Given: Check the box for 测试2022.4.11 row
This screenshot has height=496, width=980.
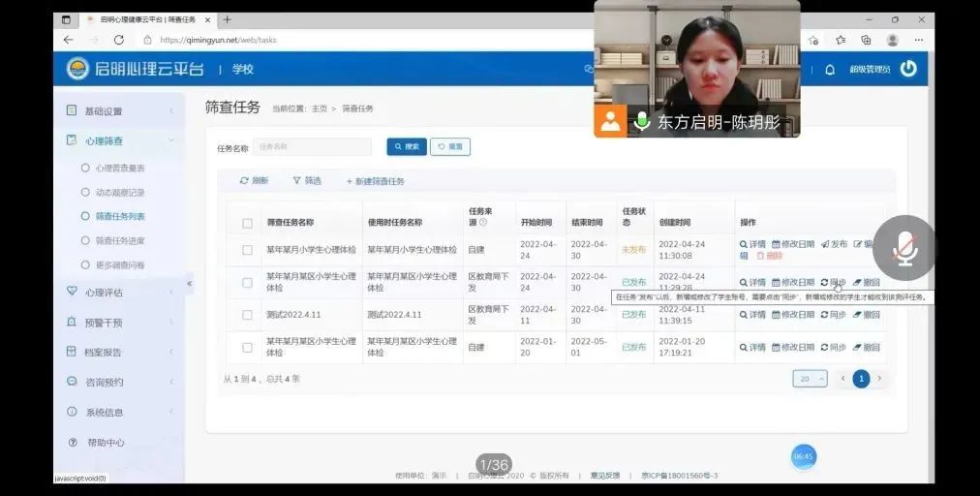Looking at the screenshot, I should (x=247, y=315).
